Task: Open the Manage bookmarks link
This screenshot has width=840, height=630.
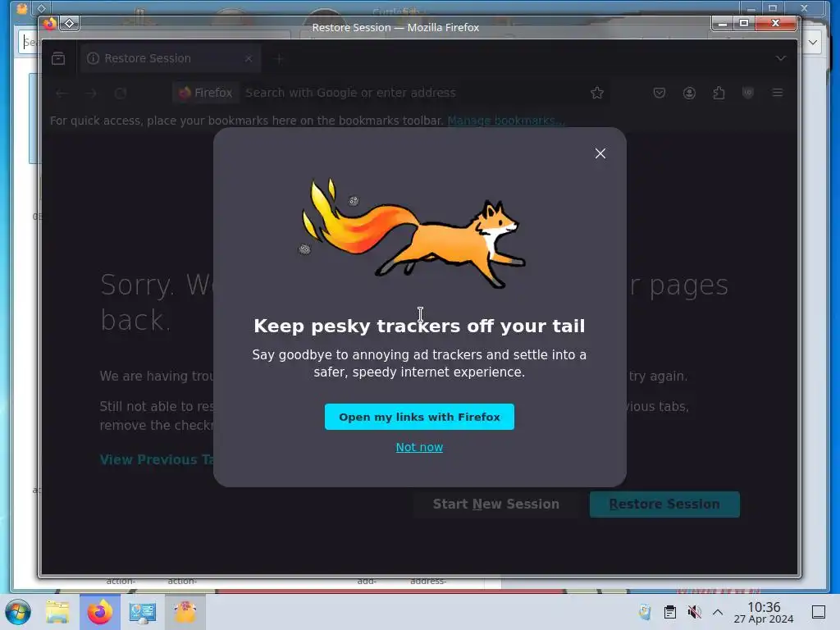Action: [505, 121]
